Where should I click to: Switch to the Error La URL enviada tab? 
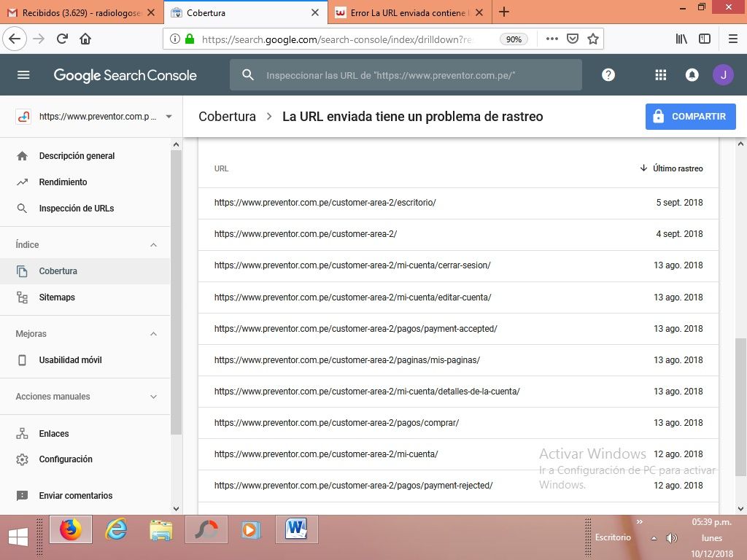click(x=409, y=12)
